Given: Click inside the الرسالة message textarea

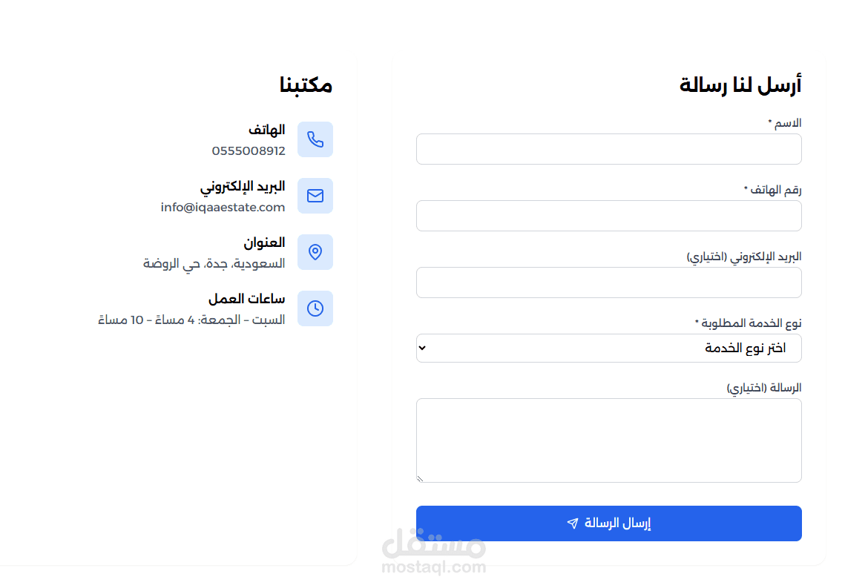Looking at the screenshot, I should 608,440.
